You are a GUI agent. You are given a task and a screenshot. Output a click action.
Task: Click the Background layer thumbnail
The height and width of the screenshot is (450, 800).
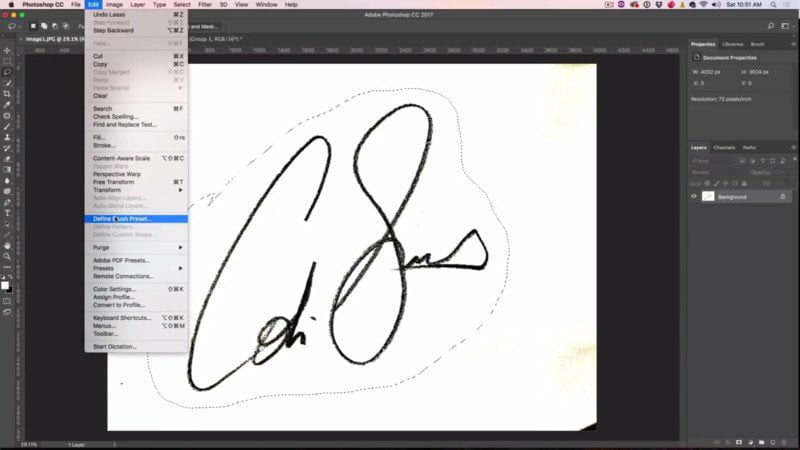(708, 197)
